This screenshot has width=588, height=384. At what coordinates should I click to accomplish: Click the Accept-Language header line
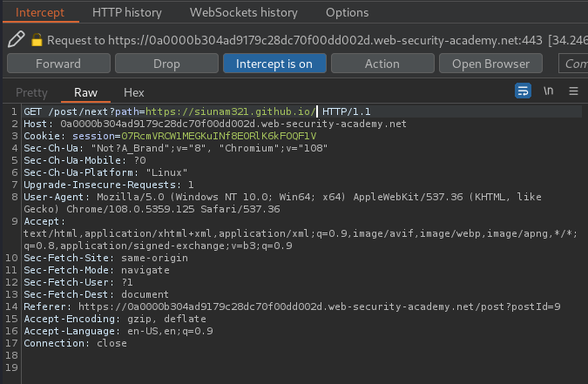pyautogui.click(x=118, y=331)
